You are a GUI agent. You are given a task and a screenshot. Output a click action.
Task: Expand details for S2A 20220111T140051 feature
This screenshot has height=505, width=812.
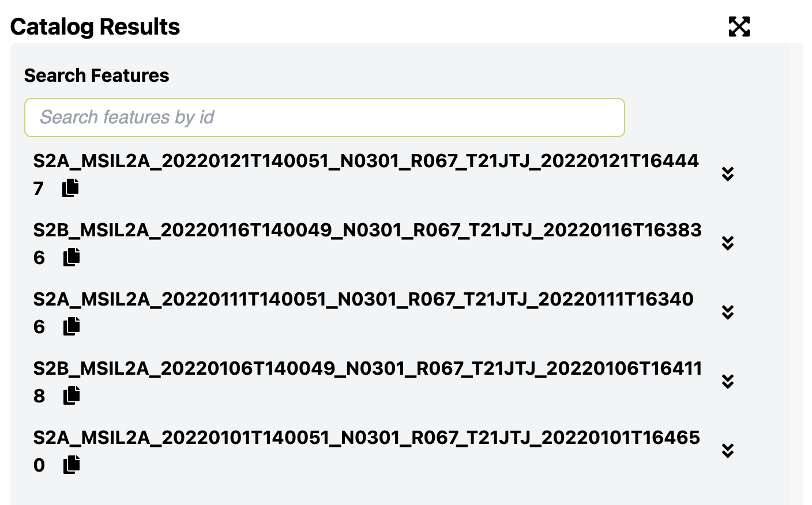[x=728, y=312]
